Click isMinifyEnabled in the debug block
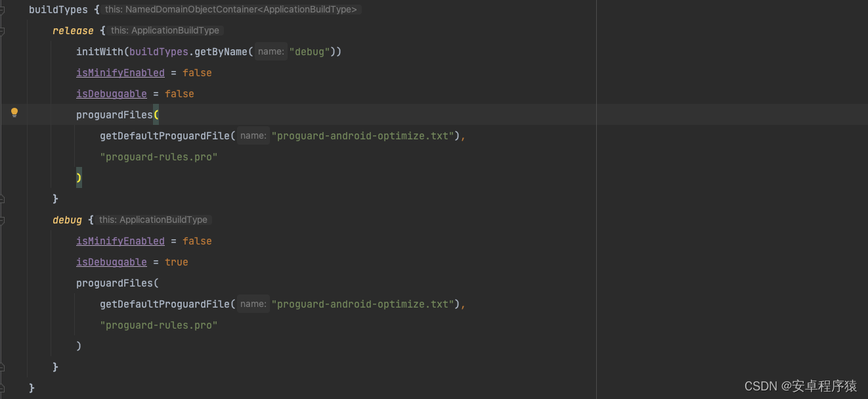The image size is (868, 399). (120, 241)
